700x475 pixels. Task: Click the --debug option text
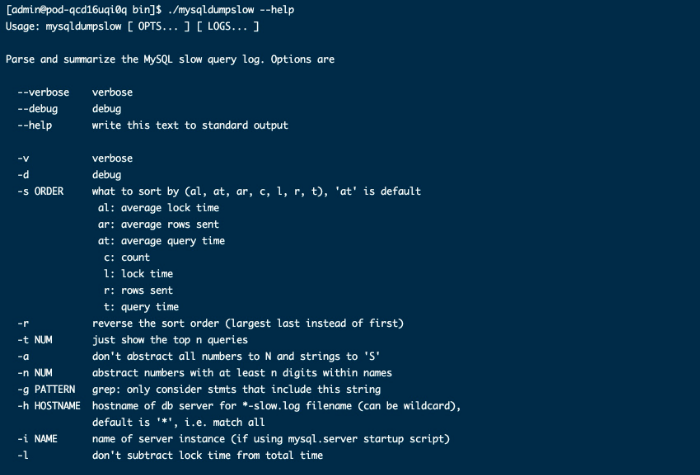(x=38, y=109)
